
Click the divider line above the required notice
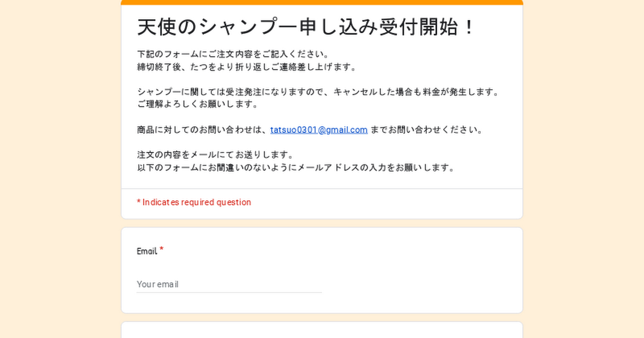point(322,189)
